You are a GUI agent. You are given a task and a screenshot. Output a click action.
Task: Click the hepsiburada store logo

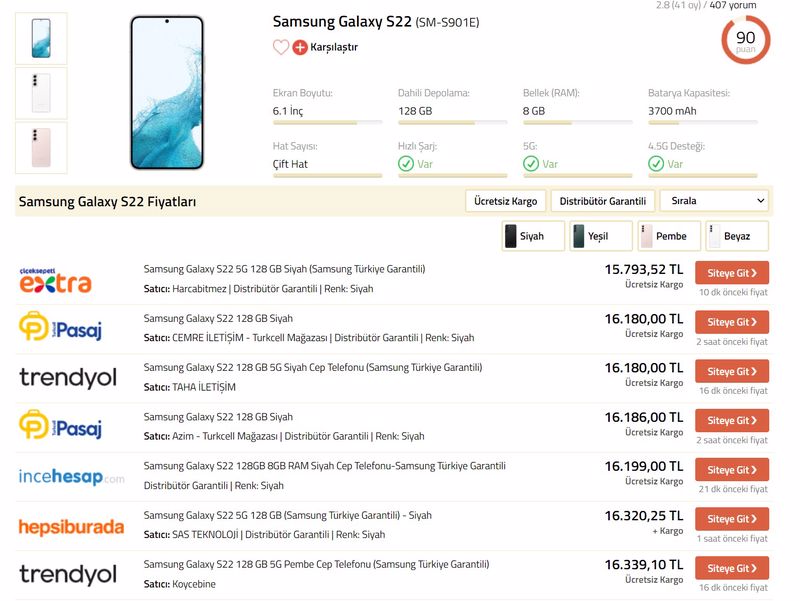pos(71,527)
